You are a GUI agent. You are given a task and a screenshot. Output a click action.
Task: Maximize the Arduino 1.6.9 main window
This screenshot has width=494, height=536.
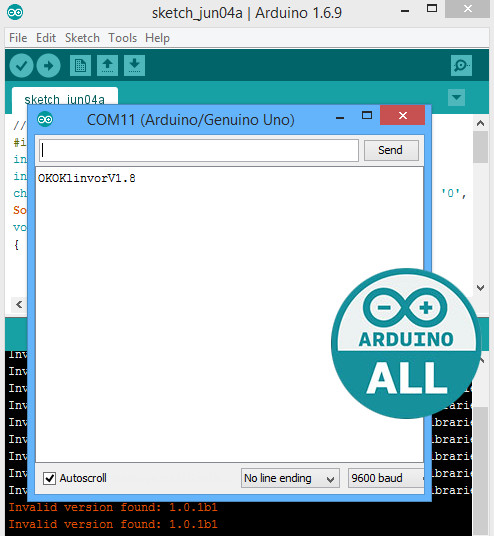pos(432,9)
